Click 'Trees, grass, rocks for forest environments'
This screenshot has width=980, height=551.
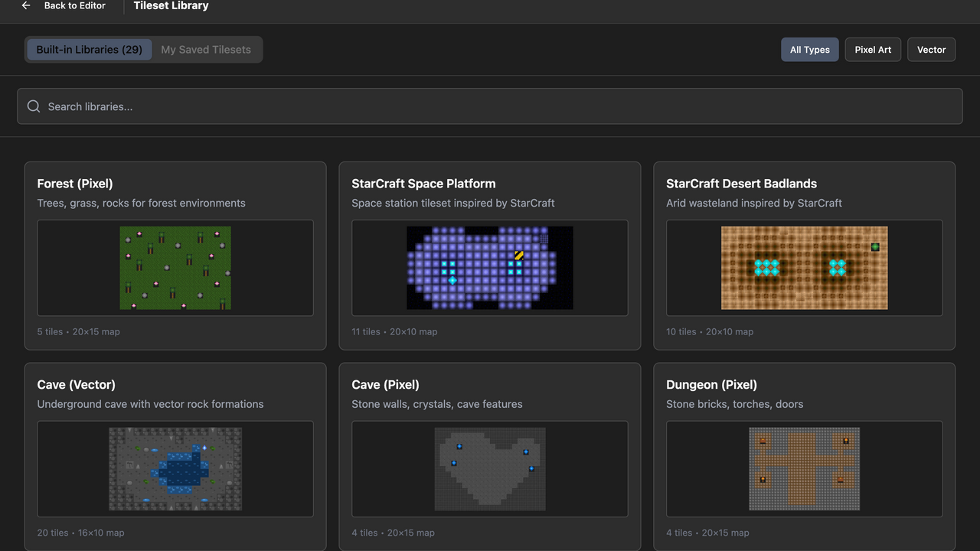coord(142,204)
